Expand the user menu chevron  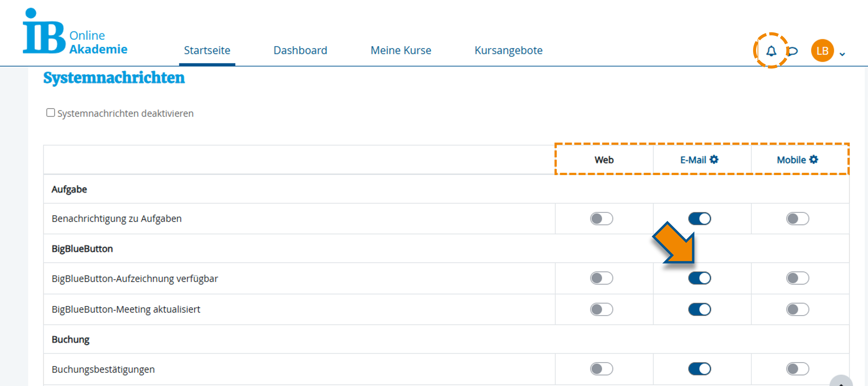tap(842, 54)
